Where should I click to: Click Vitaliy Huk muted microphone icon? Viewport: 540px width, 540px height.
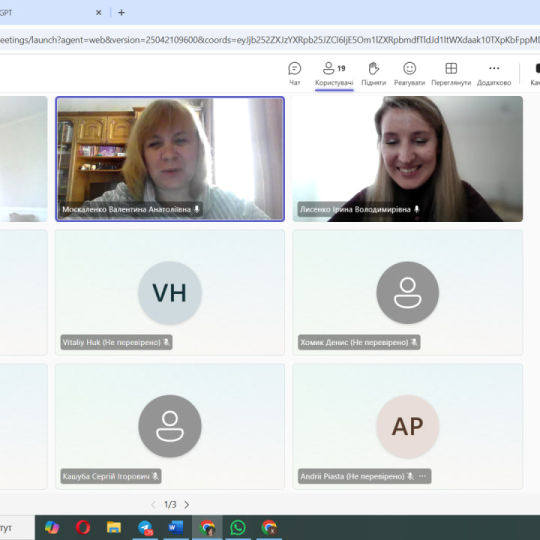pos(166,342)
